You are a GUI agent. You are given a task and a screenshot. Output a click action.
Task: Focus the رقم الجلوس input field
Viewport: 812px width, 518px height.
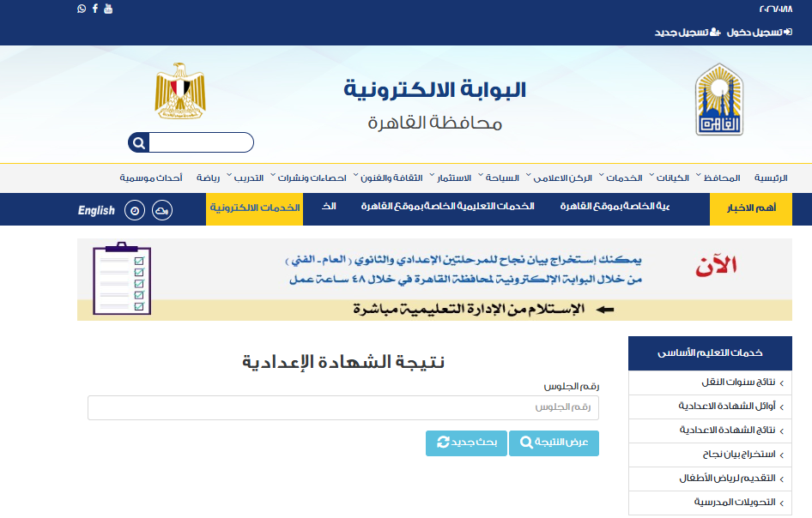tap(343, 407)
